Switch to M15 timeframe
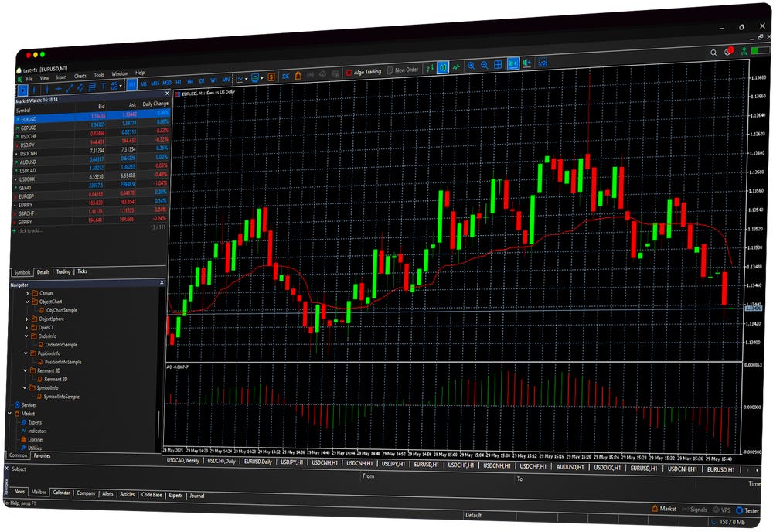Image resolution: width=773 pixels, height=532 pixels. tap(155, 84)
